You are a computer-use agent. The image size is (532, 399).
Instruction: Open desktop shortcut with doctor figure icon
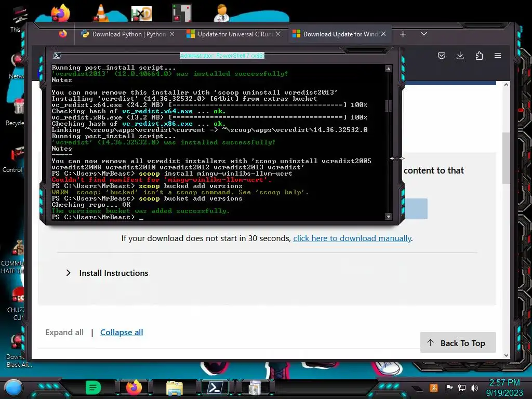pos(221,14)
